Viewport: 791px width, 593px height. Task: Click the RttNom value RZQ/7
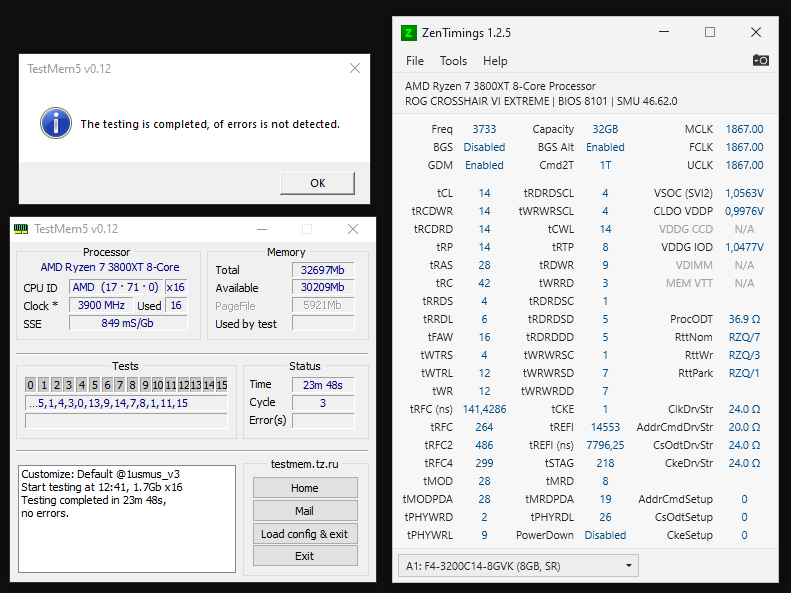click(744, 337)
